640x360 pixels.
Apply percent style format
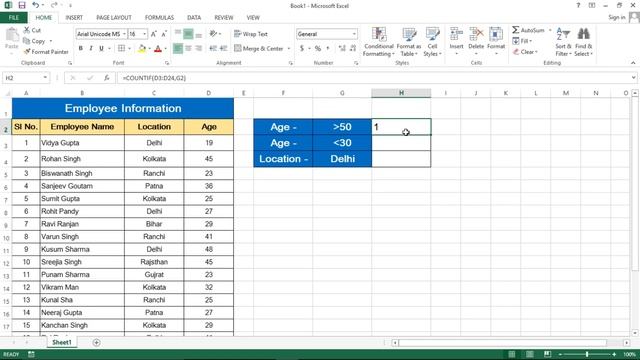(x=318, y=48)
